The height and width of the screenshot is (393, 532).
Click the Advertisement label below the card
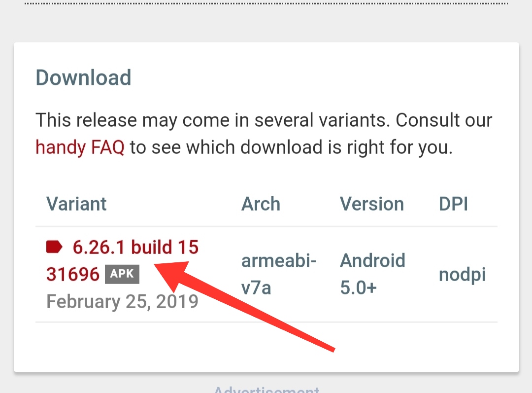[266, 390]
